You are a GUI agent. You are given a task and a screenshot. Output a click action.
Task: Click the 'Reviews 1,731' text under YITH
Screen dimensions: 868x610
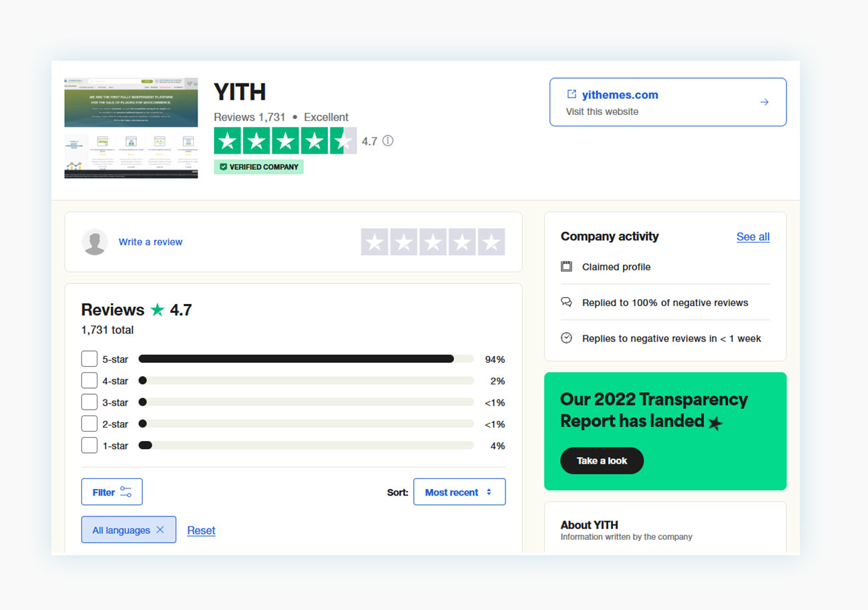250,117
